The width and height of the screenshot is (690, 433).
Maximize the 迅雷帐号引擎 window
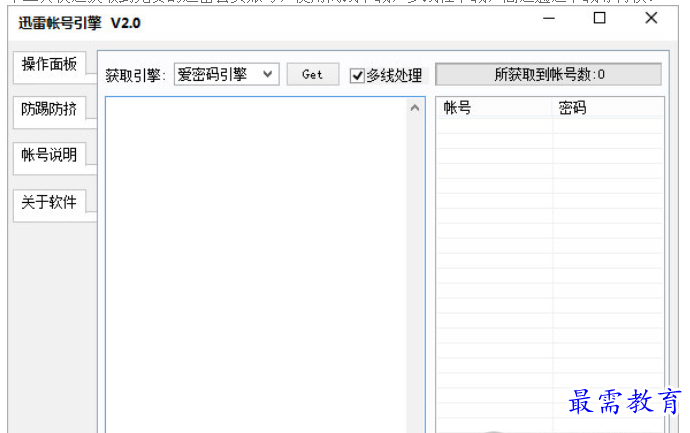pyautogui.click(x=599, y=18)
